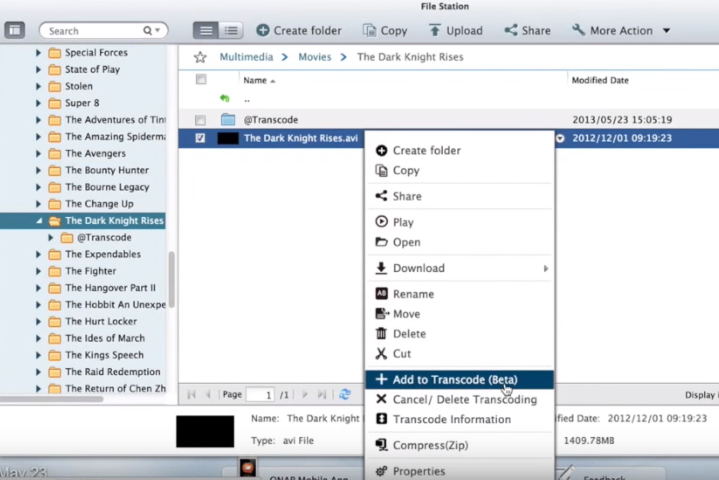The height and width of the screenshot is (480, 719).
Task: Select Share in the context menu
Action: [x=459, y=196]
